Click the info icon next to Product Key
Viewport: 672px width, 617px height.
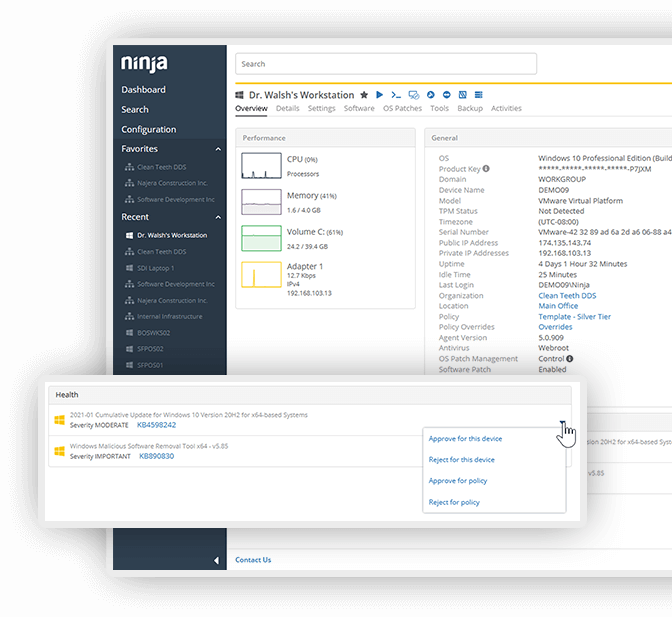point(486,168)
